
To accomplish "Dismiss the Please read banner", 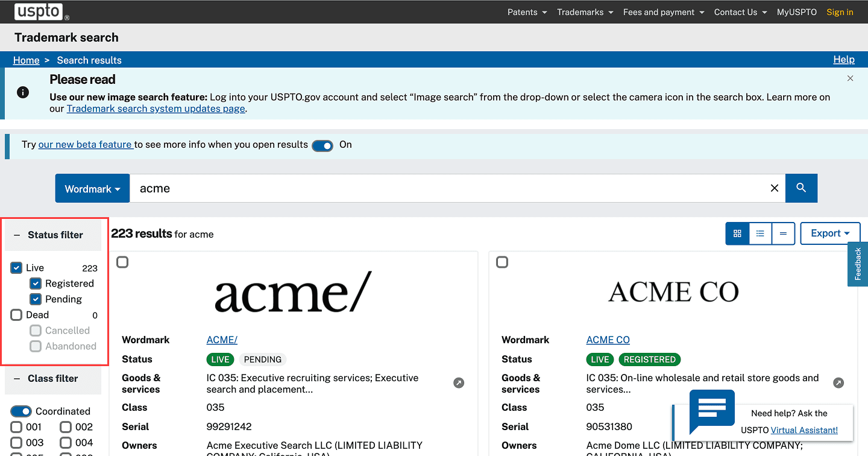I will (850, 78).
